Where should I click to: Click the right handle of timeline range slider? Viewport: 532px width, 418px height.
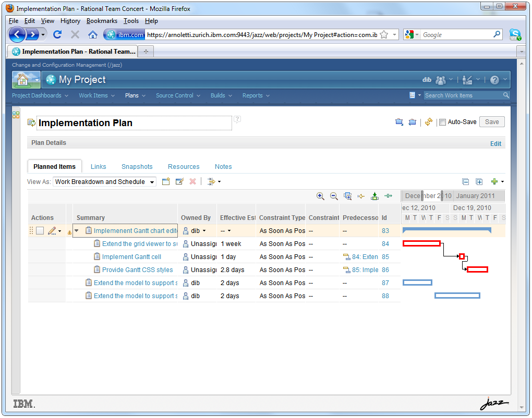click(442, 196)
